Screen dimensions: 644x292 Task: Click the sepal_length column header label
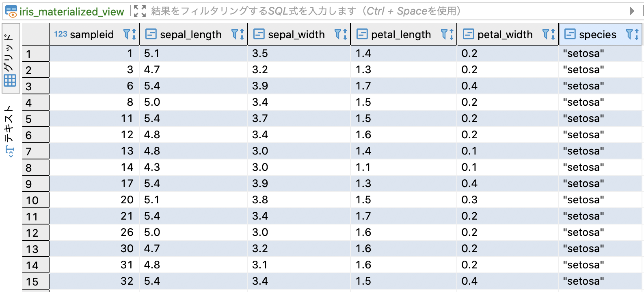[x=190, y=35]
